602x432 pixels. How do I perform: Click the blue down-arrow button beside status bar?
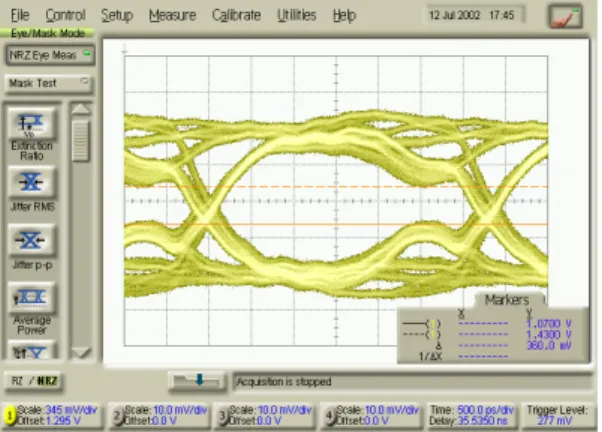click(x=197, y=381)
